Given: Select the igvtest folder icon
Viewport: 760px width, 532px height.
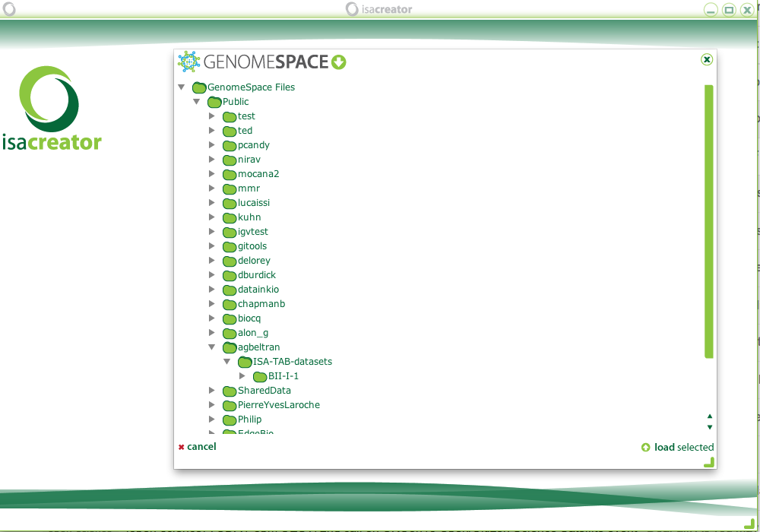Looking at the screenshot, I should coord(230,232).
